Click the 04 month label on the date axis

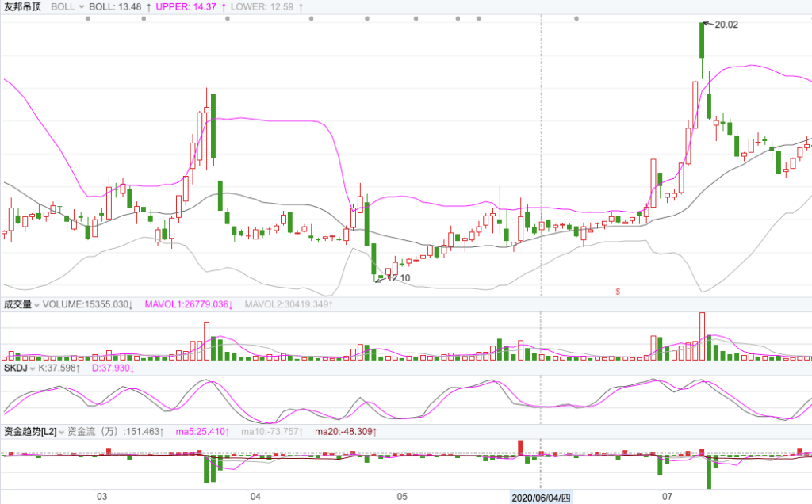[x=255, y=497]
